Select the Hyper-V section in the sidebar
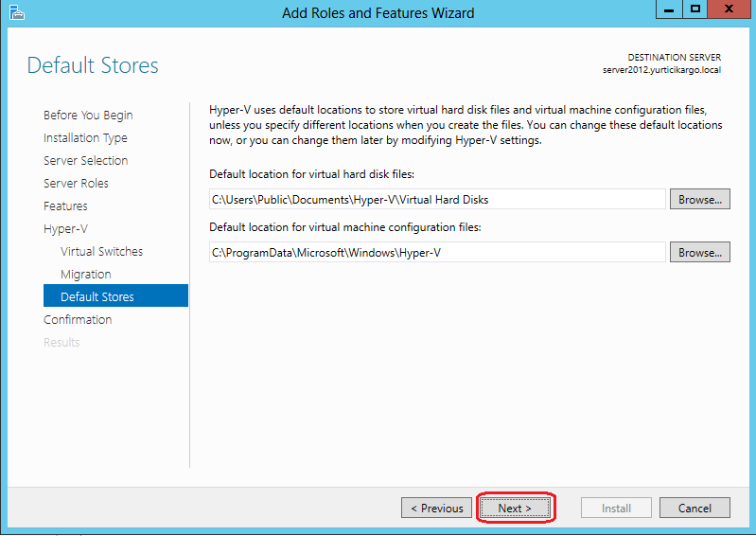 click(x=65, y=229)
